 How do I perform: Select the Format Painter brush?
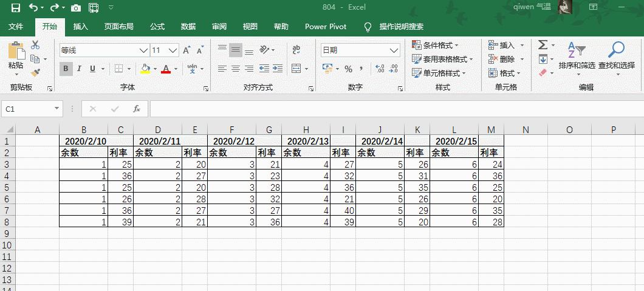point(35,73)
